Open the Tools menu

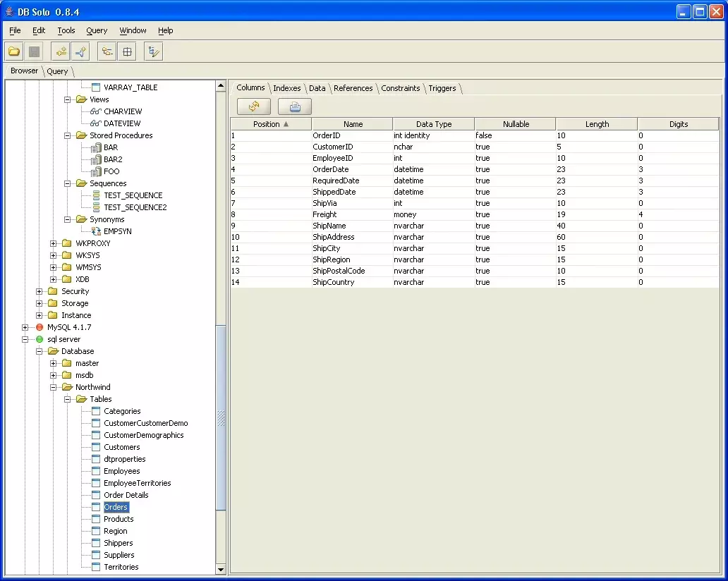(66, 30)
